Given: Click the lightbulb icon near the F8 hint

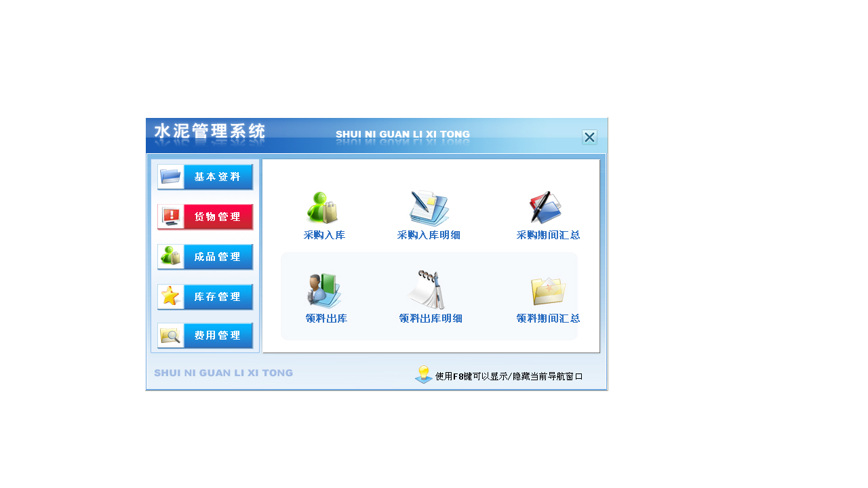Looking at the screenshot, I should [x=422, y=374].
